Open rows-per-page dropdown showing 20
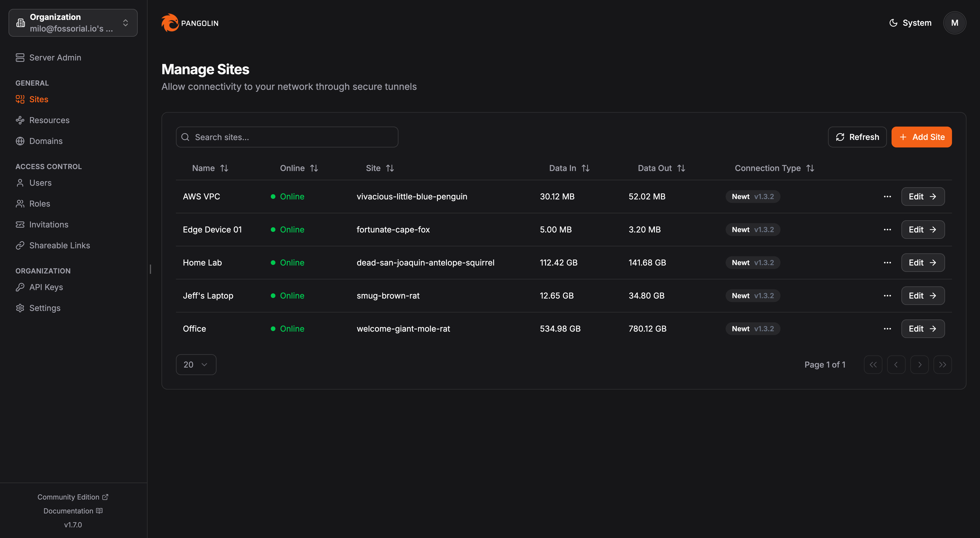This screenshot has height=538, width=980. click(195, 364)
